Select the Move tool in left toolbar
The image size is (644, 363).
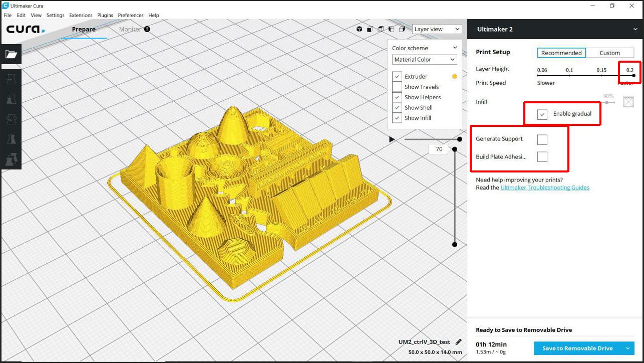pyautogui.click(x=11, y=79)
